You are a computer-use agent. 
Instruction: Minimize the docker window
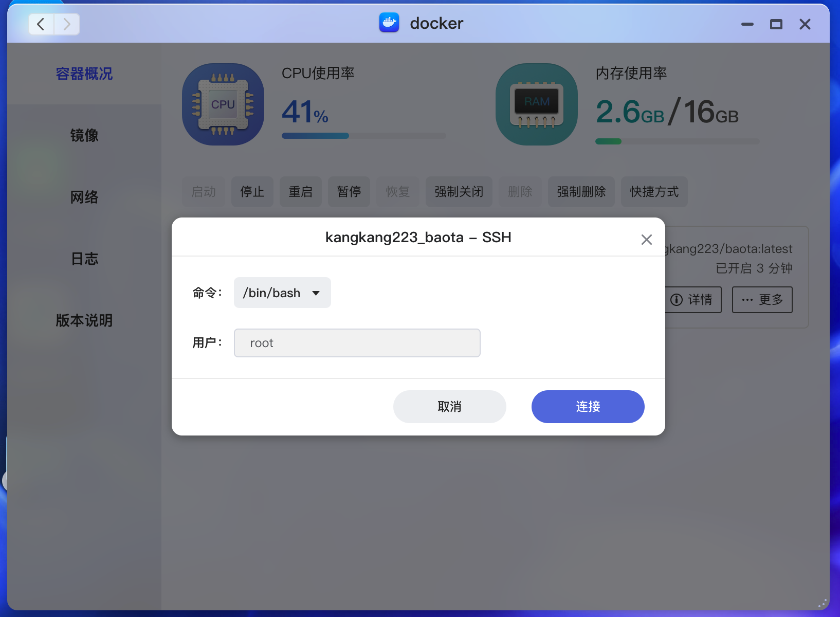[747, 24]
